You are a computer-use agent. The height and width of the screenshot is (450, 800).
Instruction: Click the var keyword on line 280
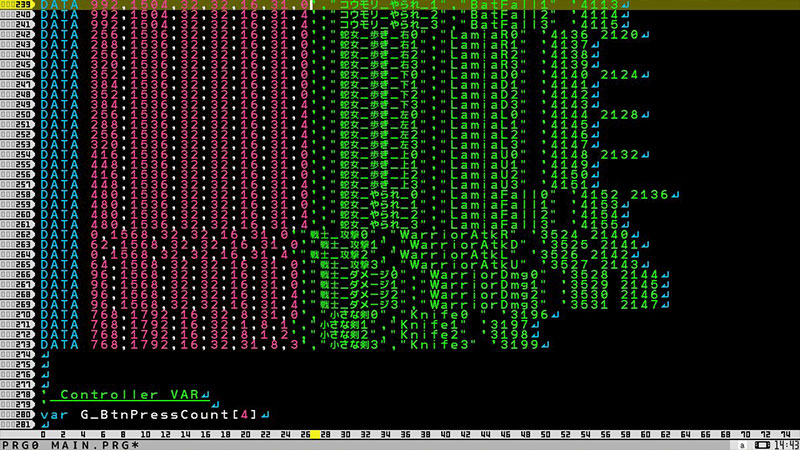tap(57, 413)
